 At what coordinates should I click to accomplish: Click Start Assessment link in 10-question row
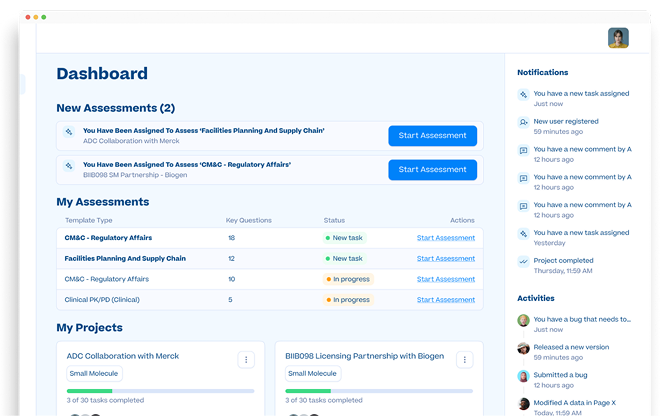pyautogui.click(x=446, y=279)
